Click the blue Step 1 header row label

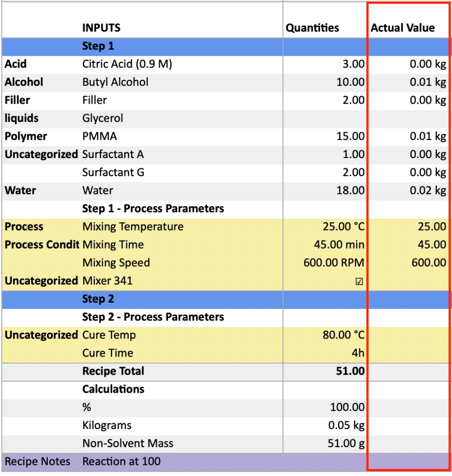coord(98,46)
